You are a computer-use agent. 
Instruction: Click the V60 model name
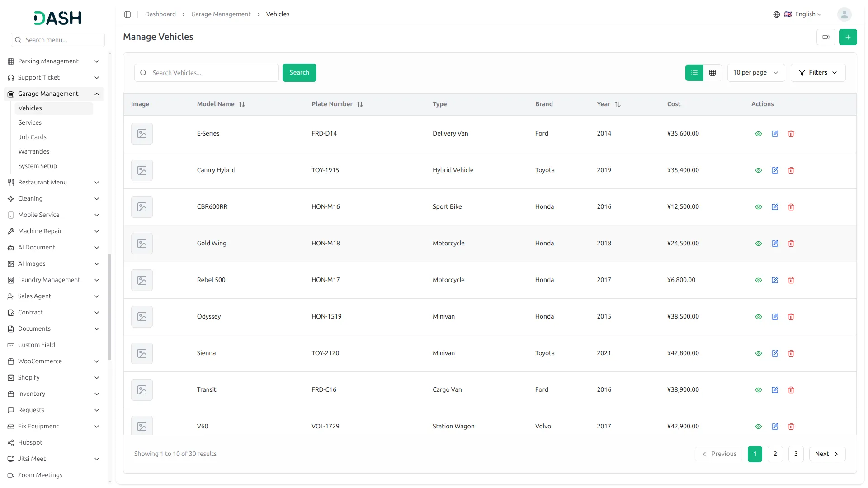203,427
